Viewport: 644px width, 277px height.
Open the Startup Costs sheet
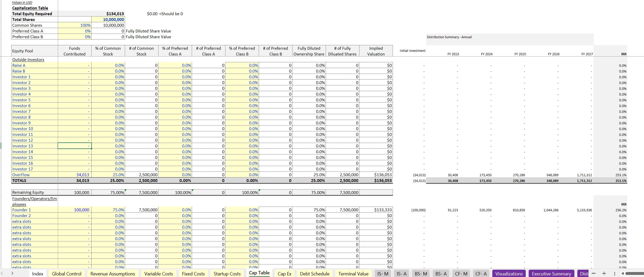227,274
